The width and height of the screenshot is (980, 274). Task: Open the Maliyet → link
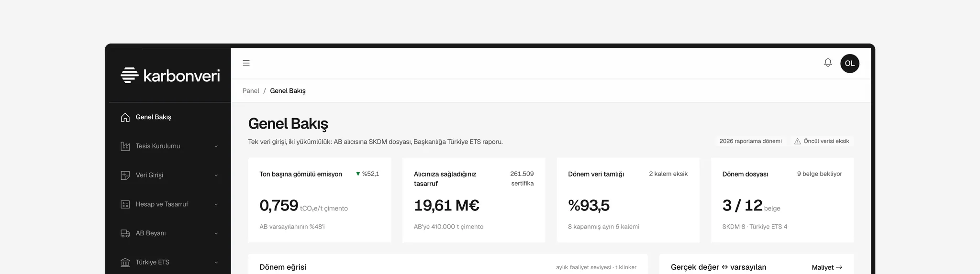tap(827, 267)
